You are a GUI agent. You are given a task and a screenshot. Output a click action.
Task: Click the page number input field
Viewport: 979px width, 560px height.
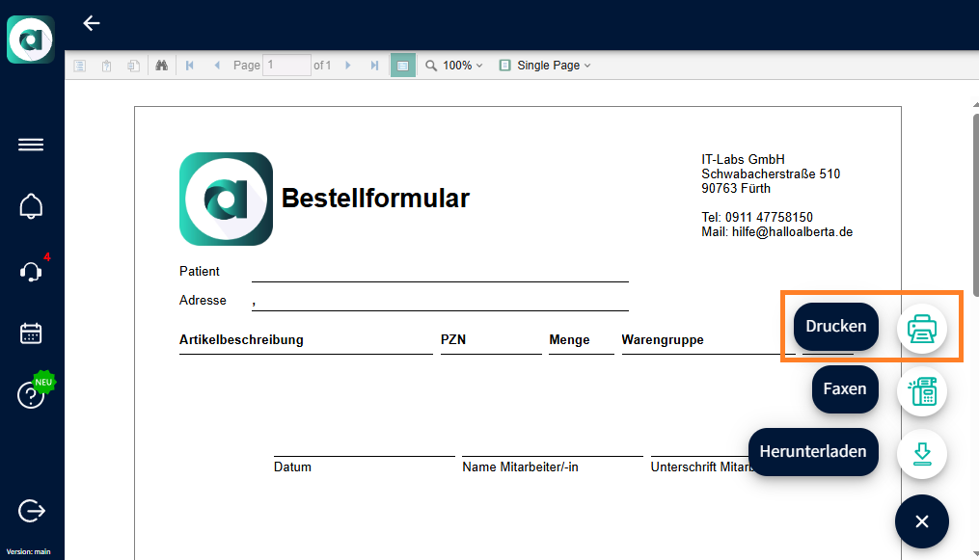coord(286,66)
